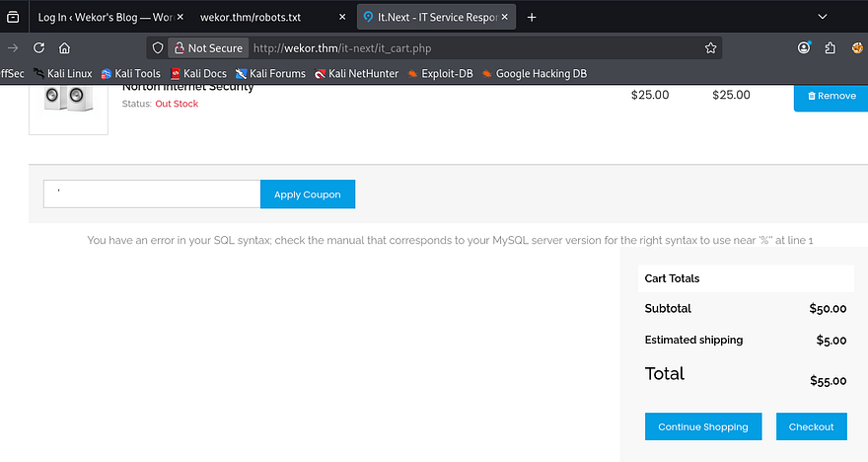The height and width of the screenshot is (462, 868).
Task: Click the Not Secure padlock indicator
Action: click(x=207, y=47)
